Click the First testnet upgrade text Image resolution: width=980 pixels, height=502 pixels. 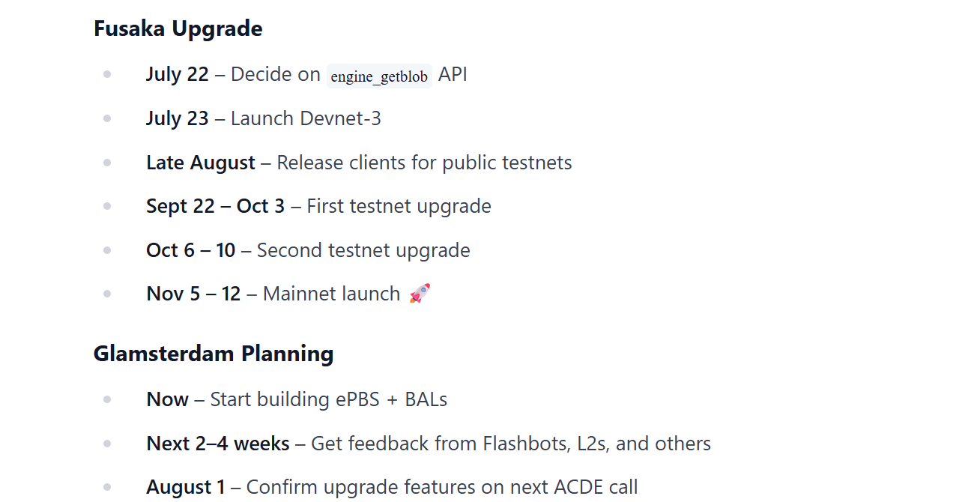[399, 207]
